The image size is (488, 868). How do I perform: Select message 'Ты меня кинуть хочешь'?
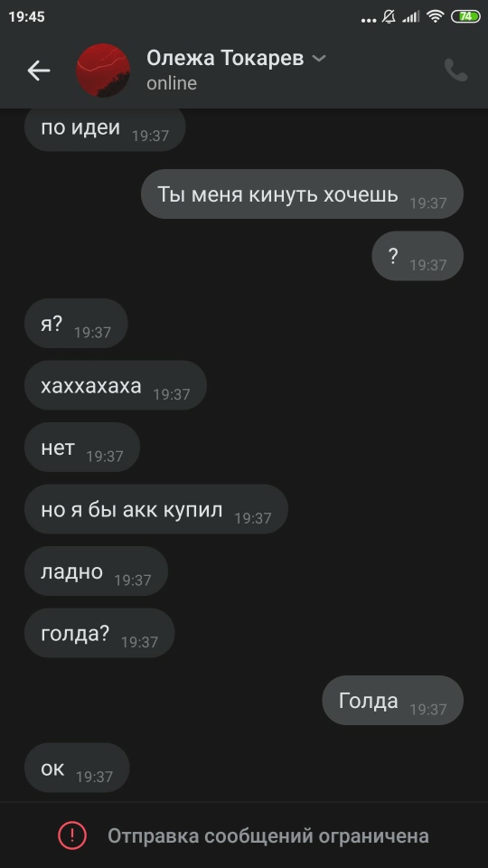point(302,193)
